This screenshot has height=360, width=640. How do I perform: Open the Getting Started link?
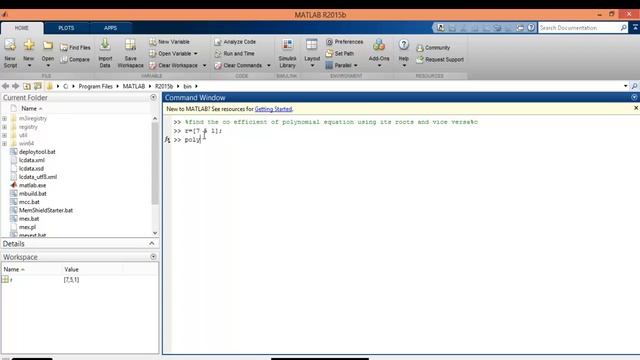pos(273,109)
